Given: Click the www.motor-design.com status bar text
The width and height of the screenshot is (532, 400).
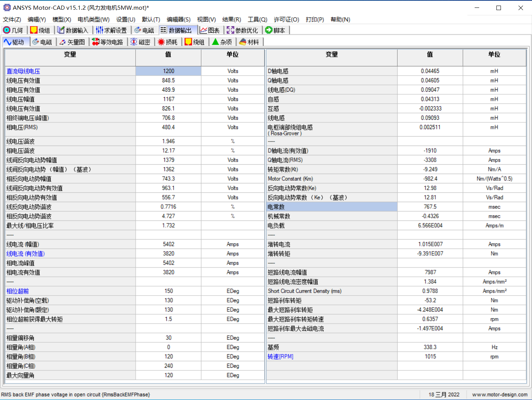Looking at the screenshot, I should click(x=500, y=395).
